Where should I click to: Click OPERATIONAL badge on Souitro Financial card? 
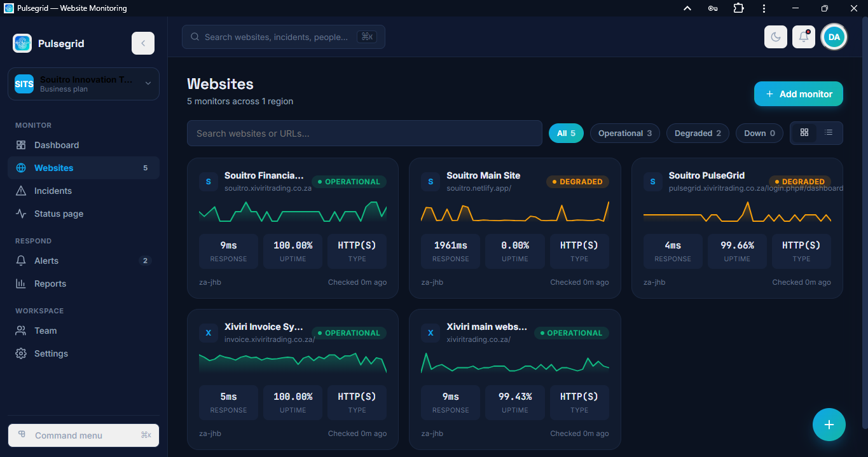coord(349,182)
